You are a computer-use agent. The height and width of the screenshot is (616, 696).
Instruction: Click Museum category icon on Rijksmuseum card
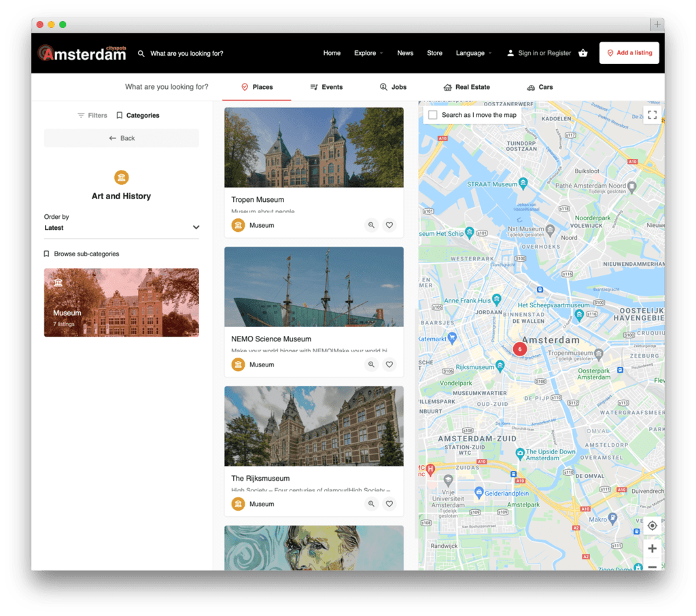click(239, 504)
